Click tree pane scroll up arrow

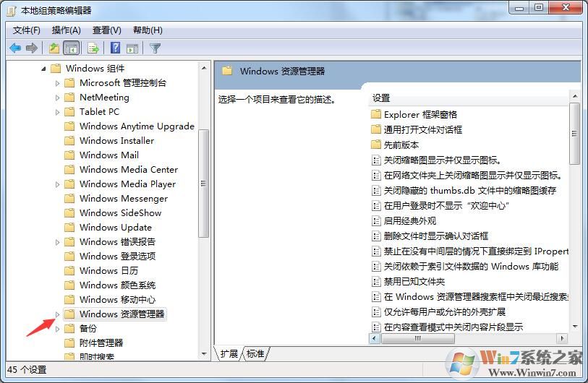click(204, 68)
